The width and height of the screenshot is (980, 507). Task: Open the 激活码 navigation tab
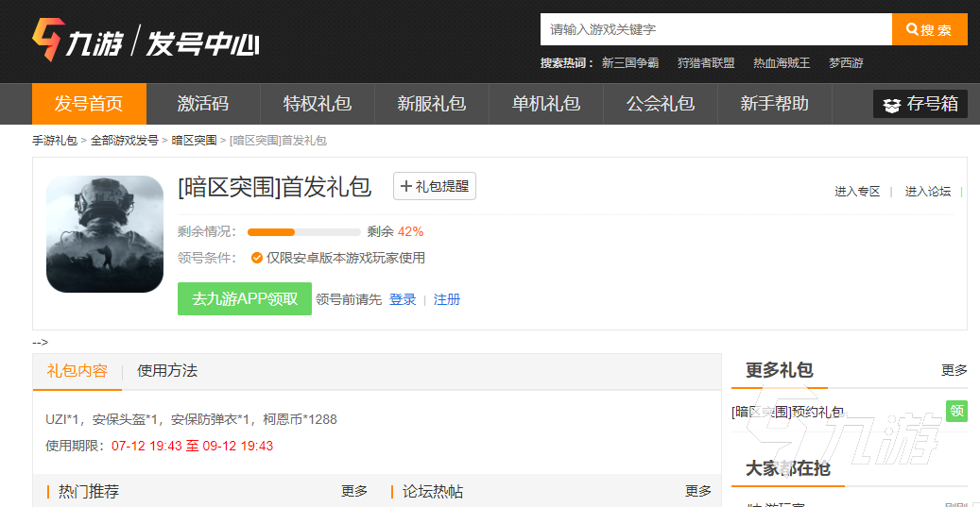pyautogui.click(x=203, y=104)
